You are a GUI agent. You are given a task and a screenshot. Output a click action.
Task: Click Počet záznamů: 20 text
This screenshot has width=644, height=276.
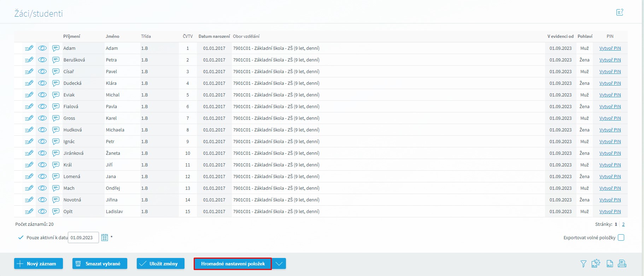(34, 224)
